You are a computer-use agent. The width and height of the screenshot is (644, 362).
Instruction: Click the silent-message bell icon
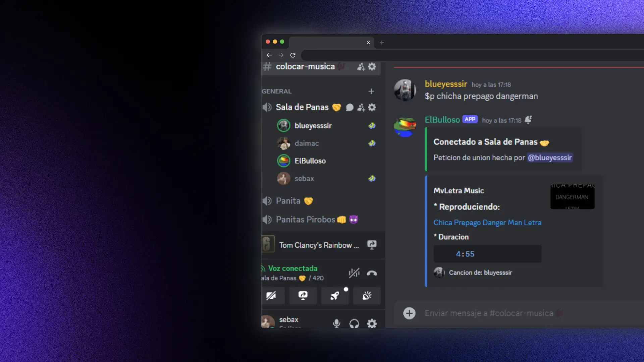click(528, 120)
